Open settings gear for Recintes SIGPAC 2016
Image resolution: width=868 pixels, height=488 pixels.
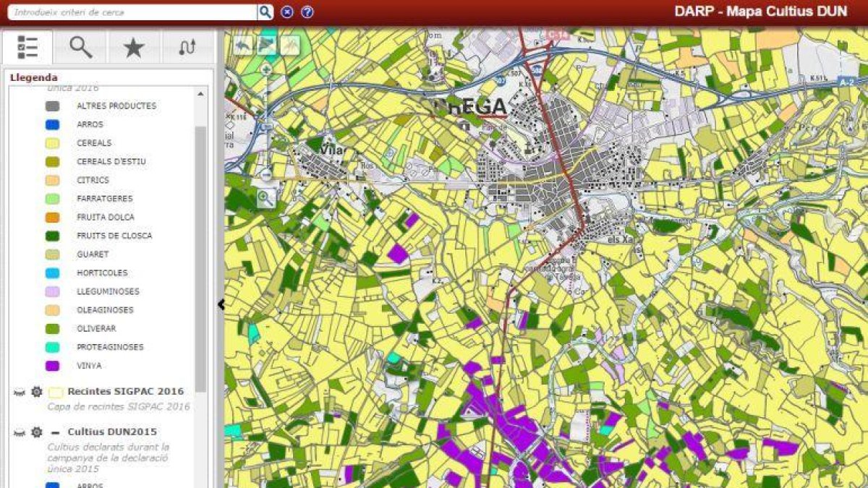tap(35, 390)
